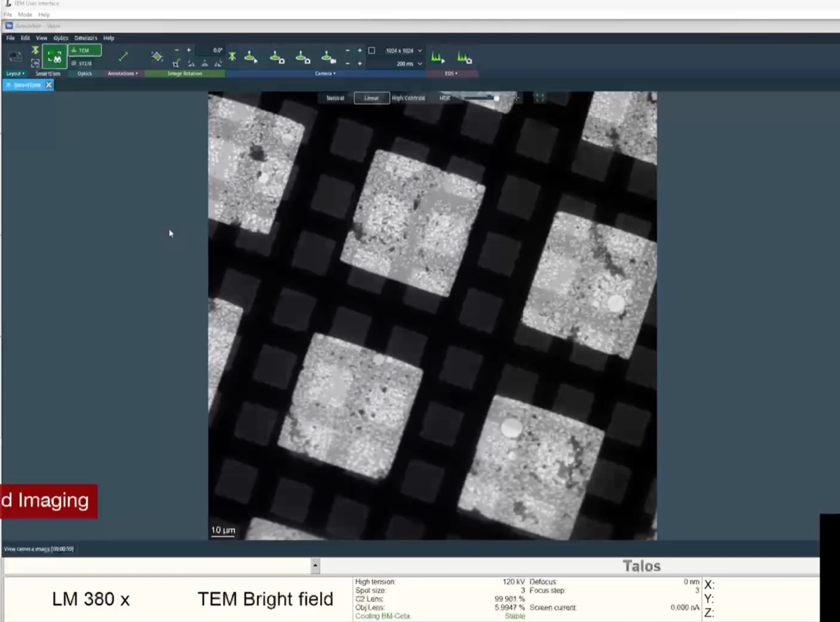This screenshot has width=840, height=622.
Task: Click the third camera acquire icon
Action: coord(302,57)
